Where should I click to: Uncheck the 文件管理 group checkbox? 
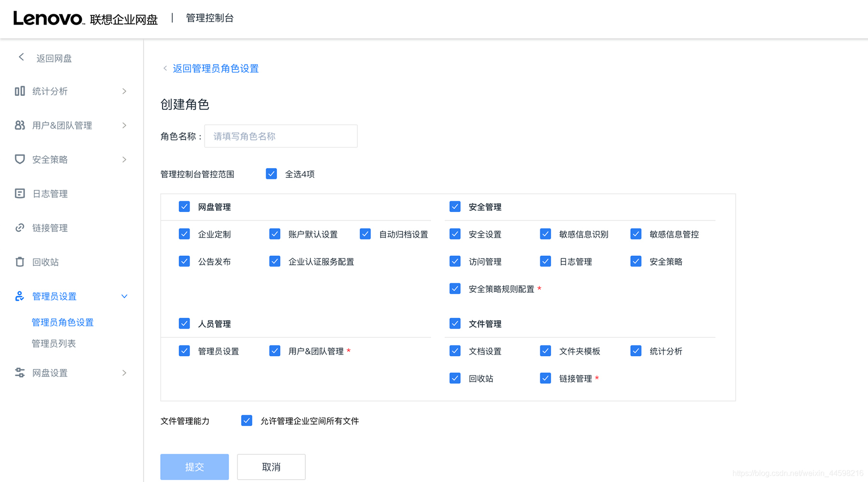pos(455,323)
